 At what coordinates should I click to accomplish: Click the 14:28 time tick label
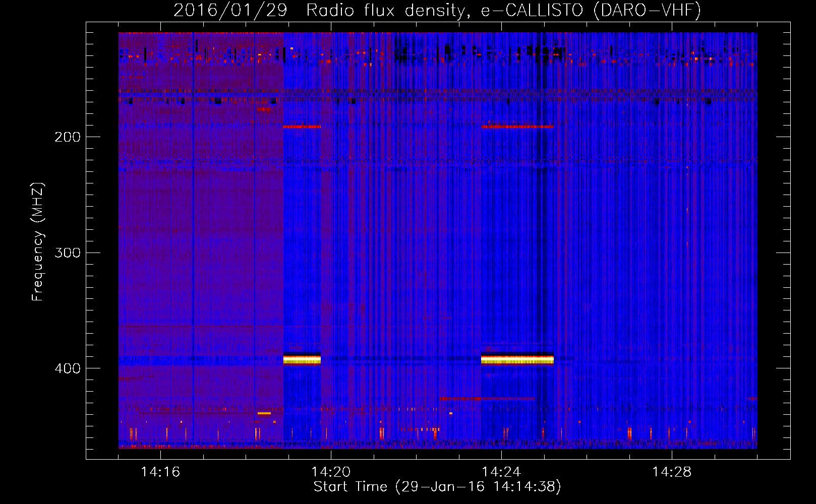point(672,472)
